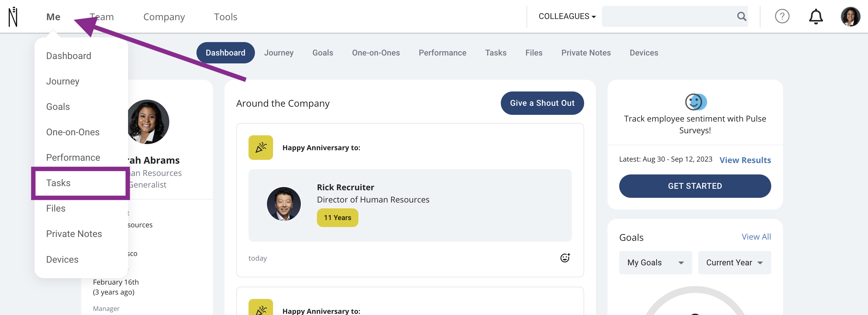Click the 11 Years anniversary badge
Screen dimensions: 868x315
click(x=337, y=218)
